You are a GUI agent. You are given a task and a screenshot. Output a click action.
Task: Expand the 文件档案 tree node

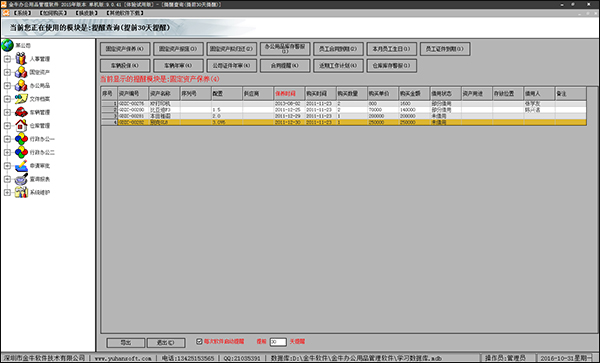tap(7, 99)
